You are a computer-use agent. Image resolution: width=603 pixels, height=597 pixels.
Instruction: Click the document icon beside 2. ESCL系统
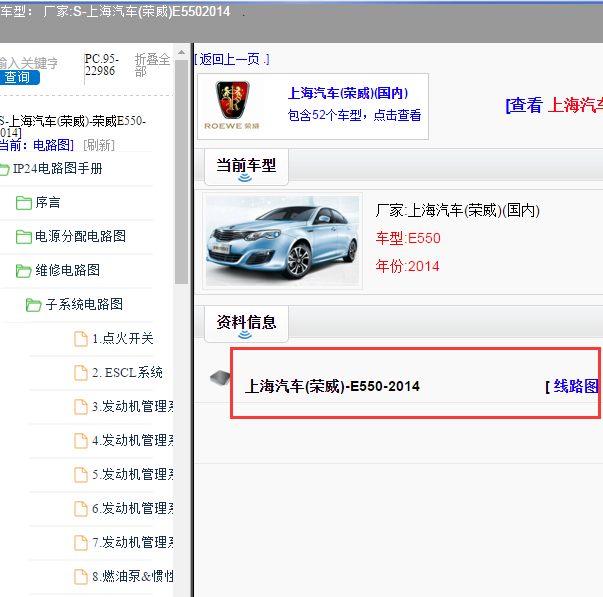(x=81, y=373)
